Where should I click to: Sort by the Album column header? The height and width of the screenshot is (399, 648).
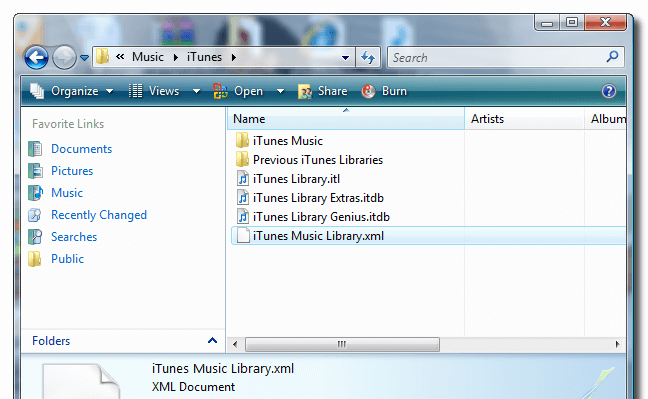coord(605,119)
